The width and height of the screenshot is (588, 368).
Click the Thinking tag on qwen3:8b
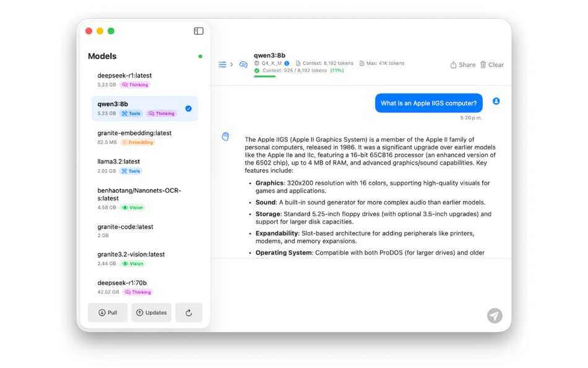tap(162, 113)
